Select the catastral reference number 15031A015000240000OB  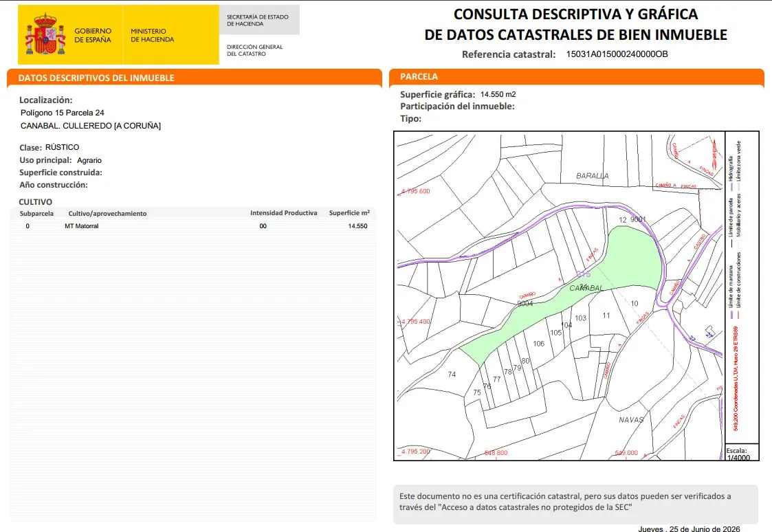click(x=617, y=54)
